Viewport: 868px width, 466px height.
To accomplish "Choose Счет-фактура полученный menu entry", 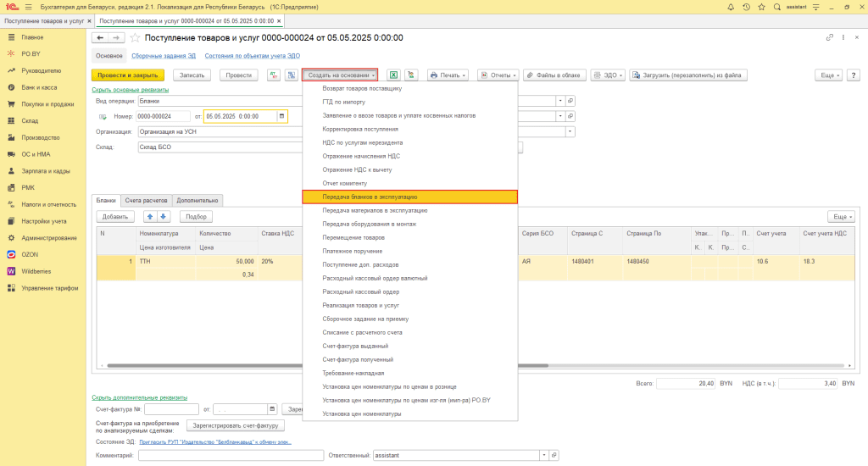I will [358, 360].
